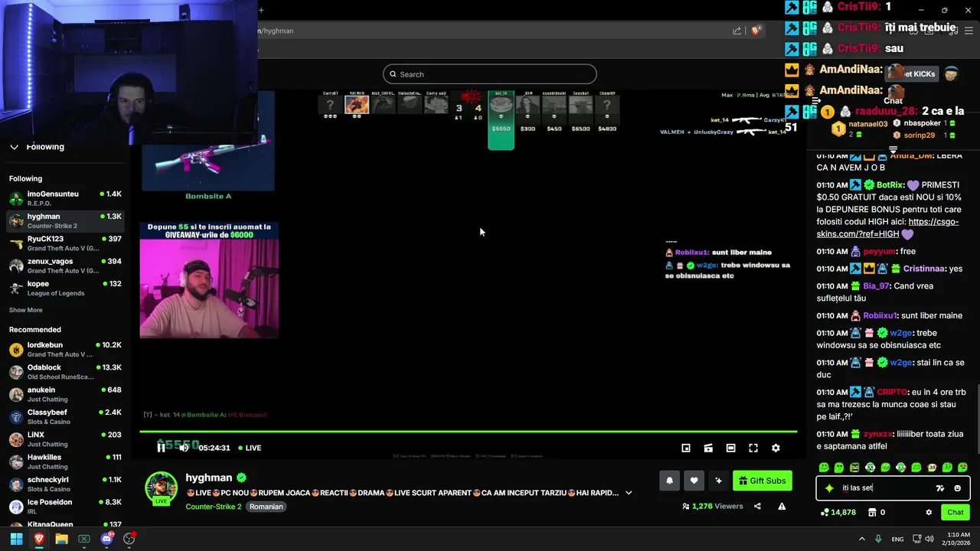Follow hyghman with the heart button
Screen dimensions: 980x551
(x=694, y=481)
